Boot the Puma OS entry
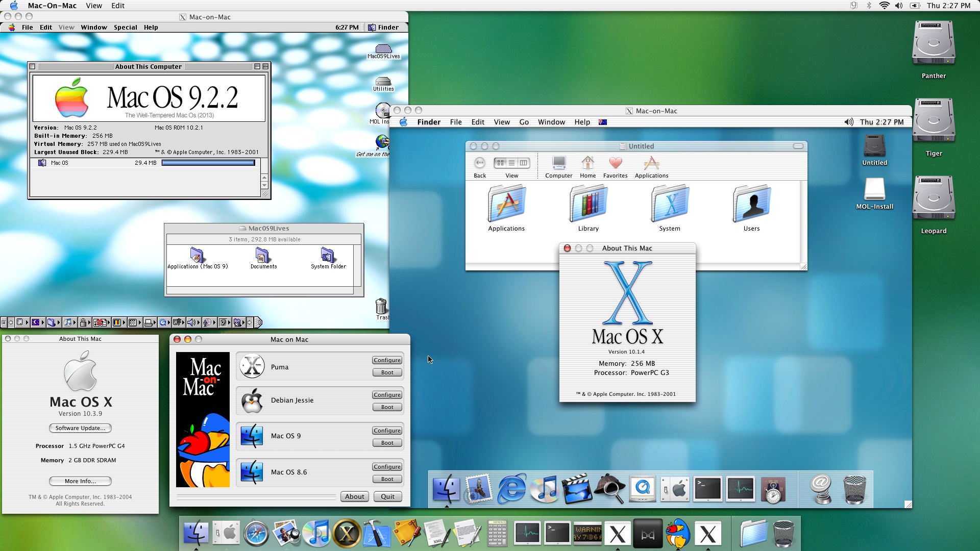The image size is (980, 551). click(387, 372)
